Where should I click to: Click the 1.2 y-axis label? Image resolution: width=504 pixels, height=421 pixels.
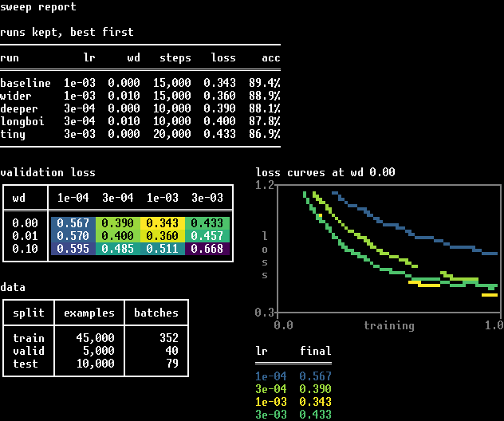pyautogui.click(x=265, y=185)
